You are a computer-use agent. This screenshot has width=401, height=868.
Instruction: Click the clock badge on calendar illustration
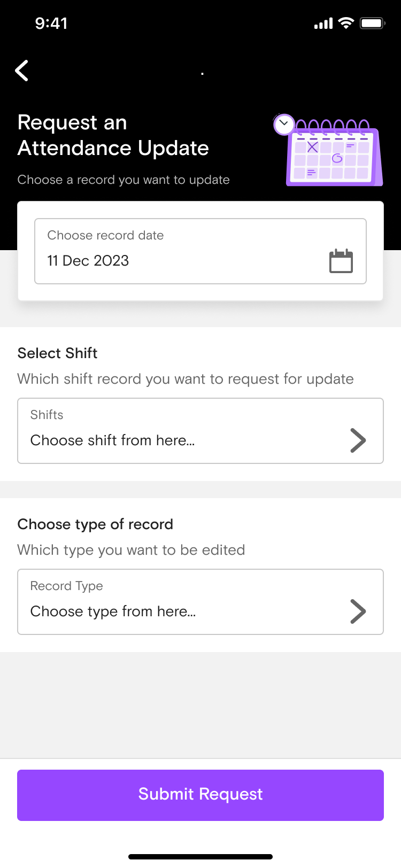284,124
